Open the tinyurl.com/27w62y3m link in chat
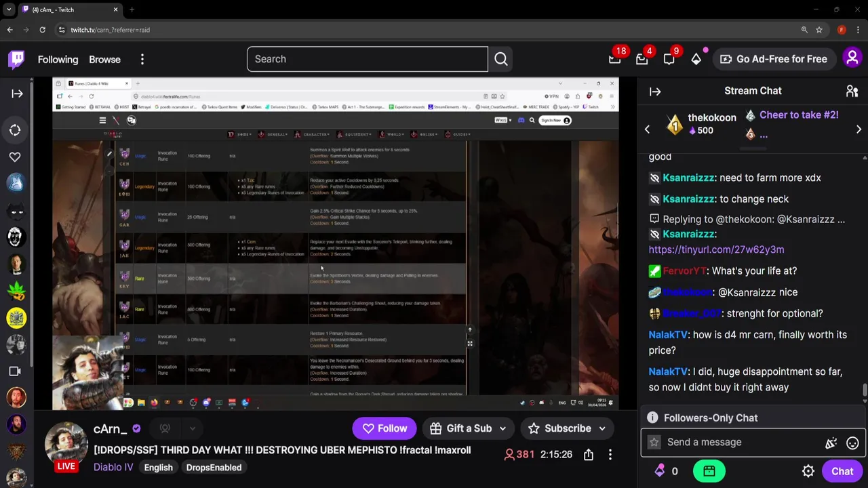This screenshot has height=488, width=868. 716,249
